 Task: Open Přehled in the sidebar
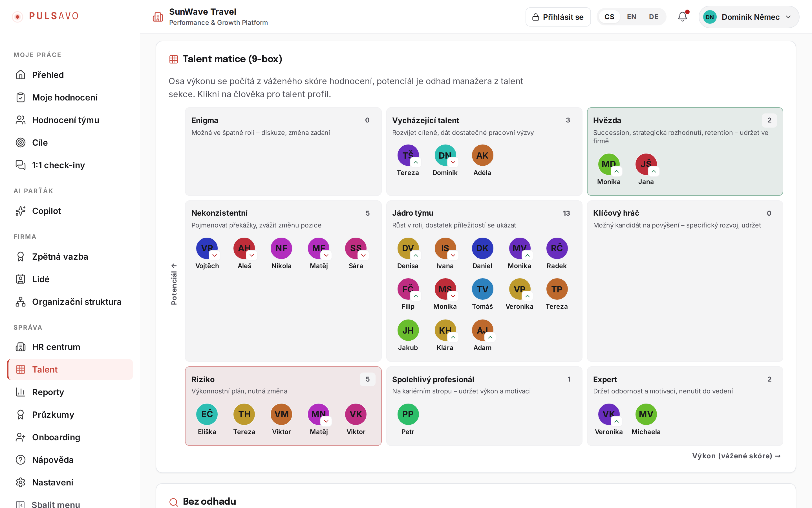[x=70, y=75]
